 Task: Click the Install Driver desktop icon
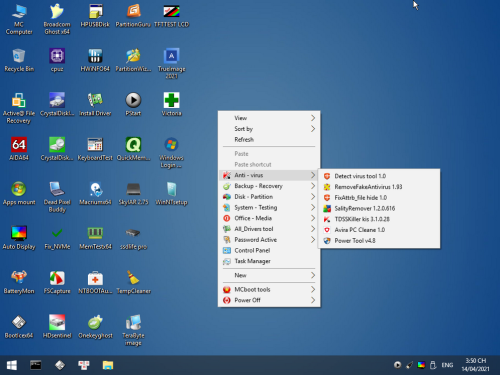point(95,105)
